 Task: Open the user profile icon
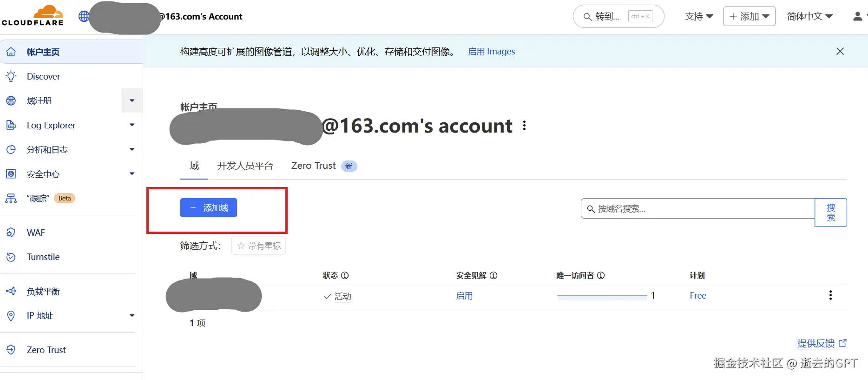pyautogui.click(x=858, y=16)
